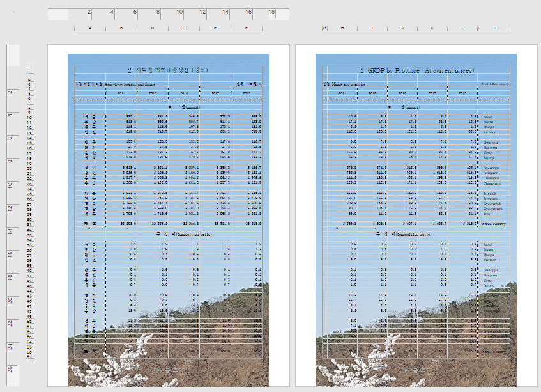Select column J header
Viewport: 541px width, 392px height.
coord(402,28)
